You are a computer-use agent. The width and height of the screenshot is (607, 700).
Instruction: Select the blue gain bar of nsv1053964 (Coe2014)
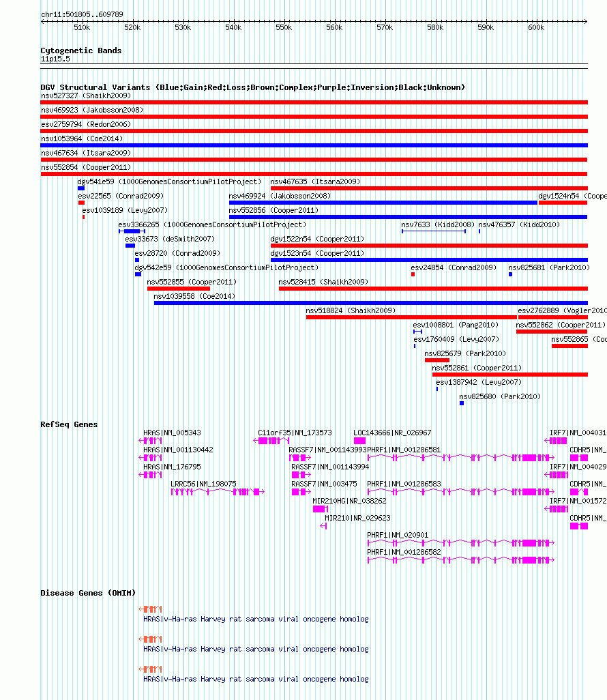(x=314, y=145)
